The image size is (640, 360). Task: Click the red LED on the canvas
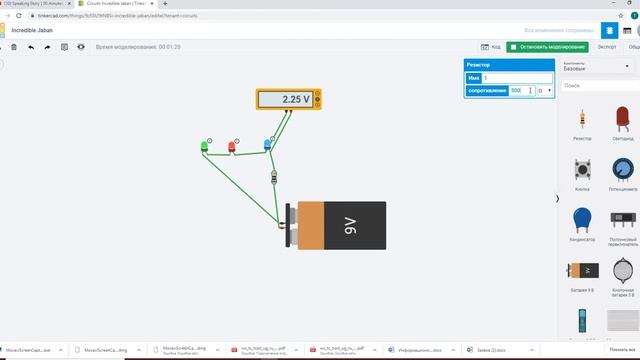pos(231,147)
